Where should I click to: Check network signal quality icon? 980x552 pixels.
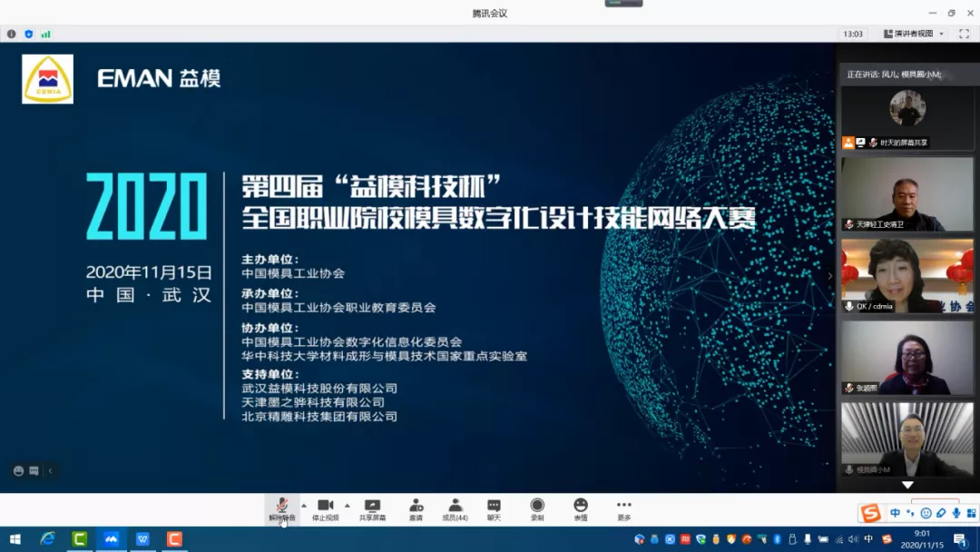tap(45, 34)
